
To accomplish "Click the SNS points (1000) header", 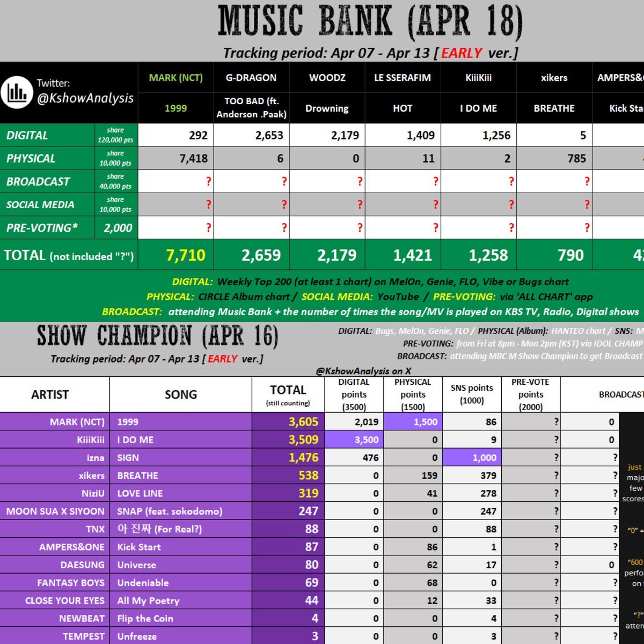I will 472,394.
